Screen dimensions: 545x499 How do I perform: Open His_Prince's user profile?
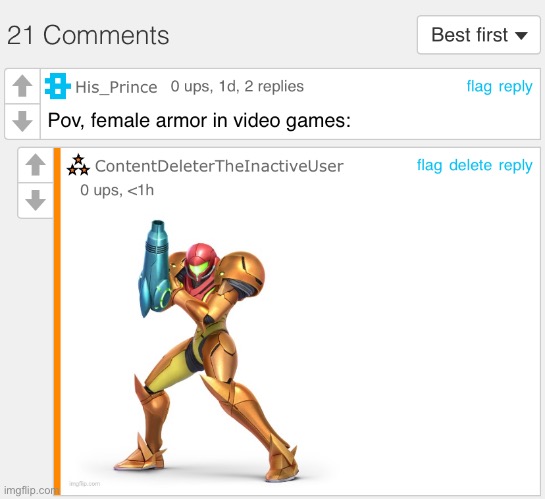pos(116,87)
